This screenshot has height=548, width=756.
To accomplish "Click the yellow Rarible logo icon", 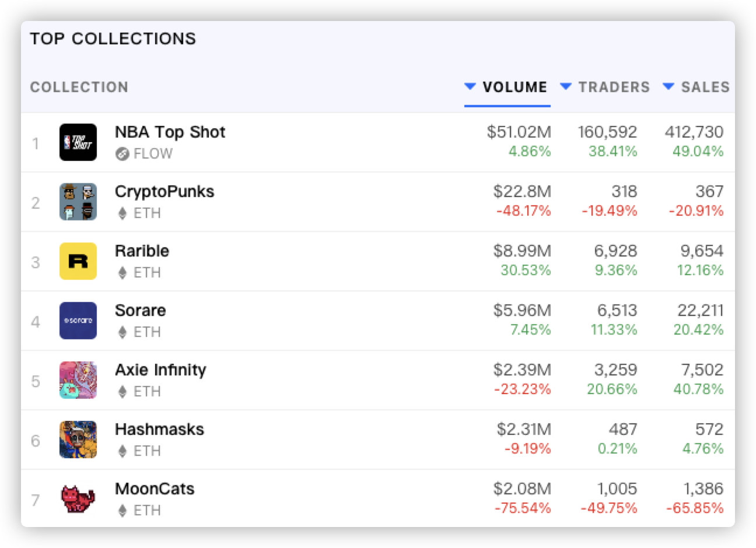I will (78, 261).
